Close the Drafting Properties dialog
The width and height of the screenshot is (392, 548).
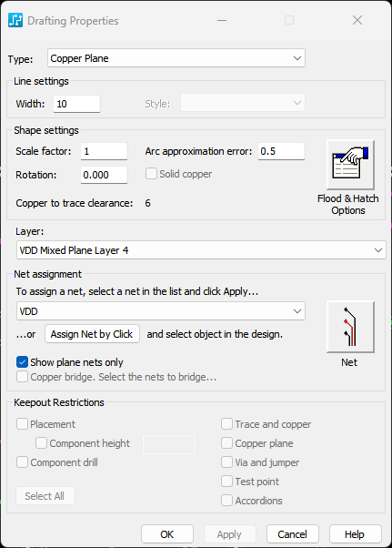tap(357, 20)
